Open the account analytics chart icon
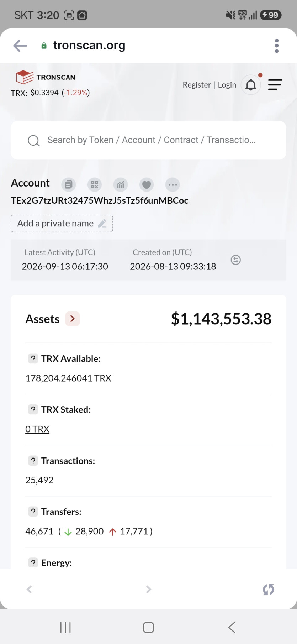 click(121, 184)
